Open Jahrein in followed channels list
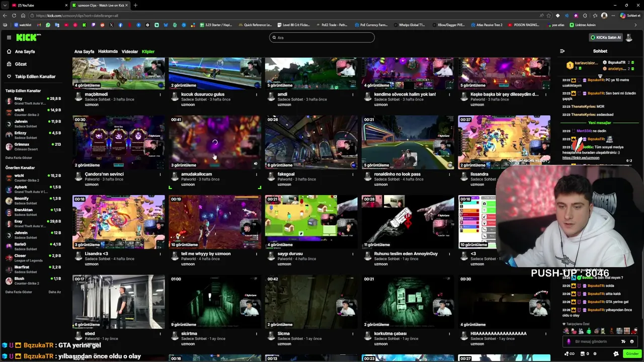The height and width of the screenshot is (362, 644). point(33,124)
